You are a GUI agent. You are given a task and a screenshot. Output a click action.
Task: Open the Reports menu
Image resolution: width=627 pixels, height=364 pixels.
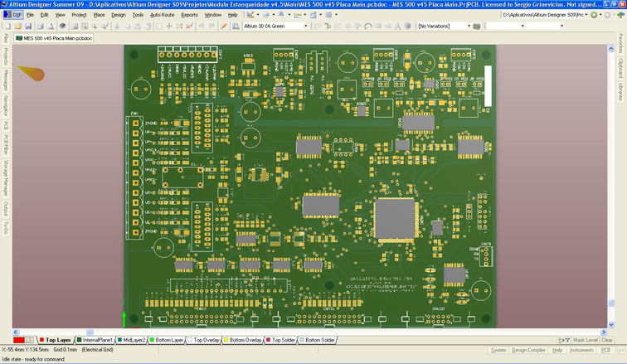coord(190,15)
